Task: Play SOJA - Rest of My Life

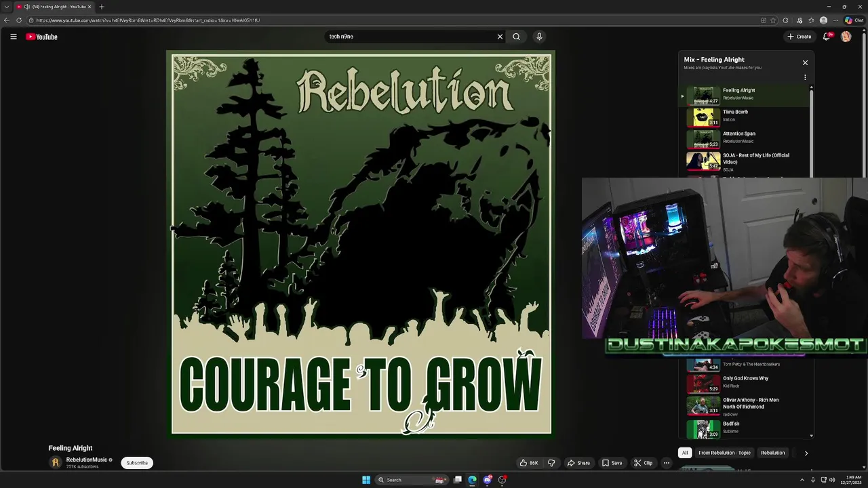Action: [745, 161]
